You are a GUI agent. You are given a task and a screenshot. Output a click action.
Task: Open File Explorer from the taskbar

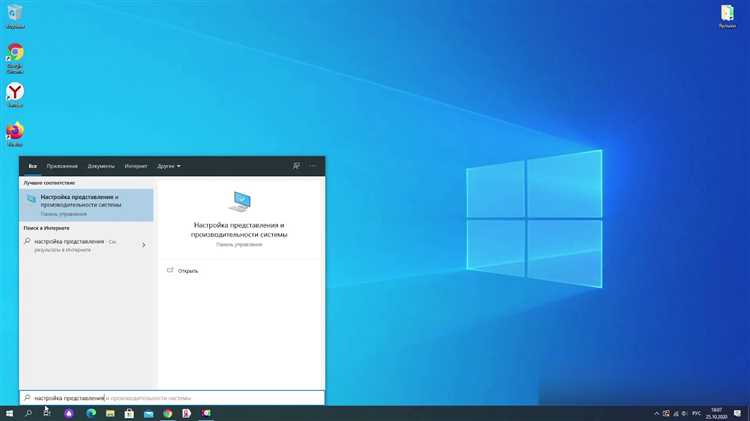(x=109, y=412)
